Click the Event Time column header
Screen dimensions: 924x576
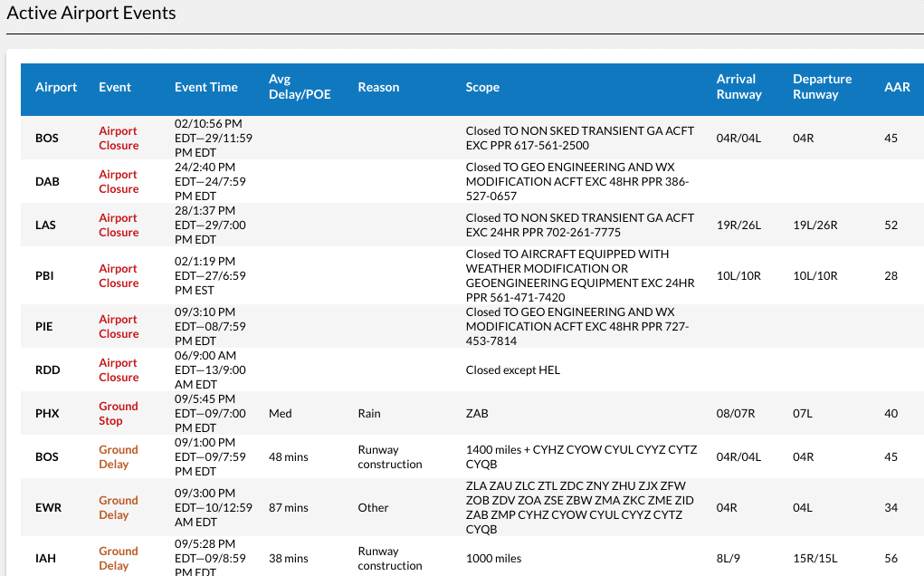[206, 87]
